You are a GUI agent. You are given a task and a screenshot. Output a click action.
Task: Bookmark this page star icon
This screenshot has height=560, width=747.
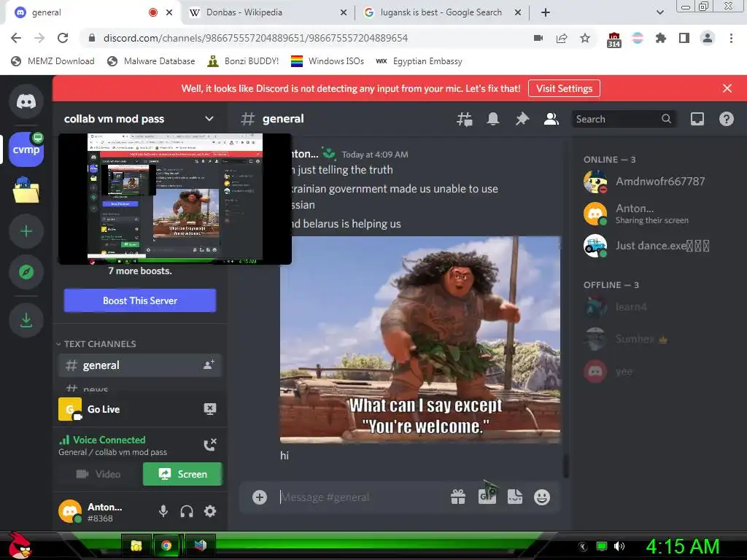point(585,38)
